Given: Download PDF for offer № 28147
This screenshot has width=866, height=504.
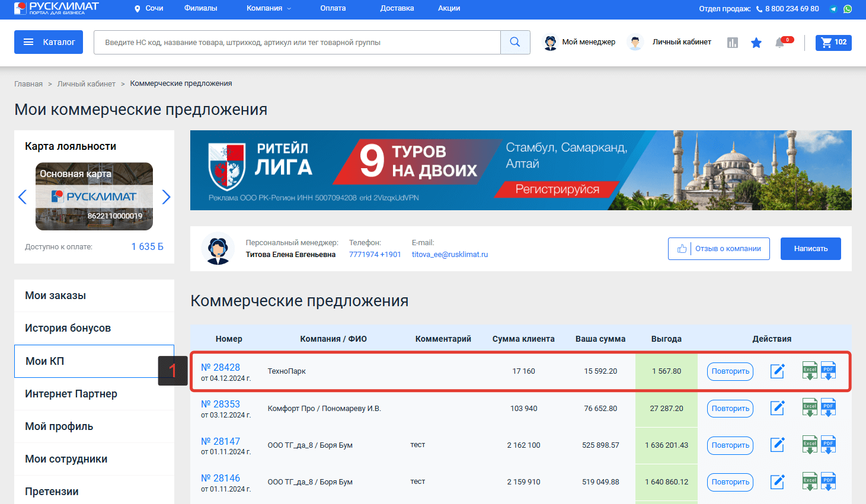Looking at the screenshot, I should pyautogui.click(x=828, y=444).
